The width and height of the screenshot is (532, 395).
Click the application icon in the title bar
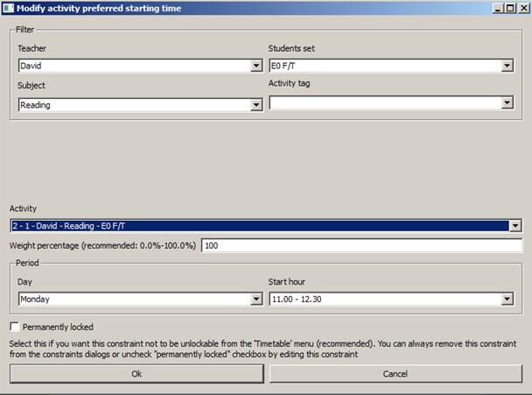[x=8, y=8]
